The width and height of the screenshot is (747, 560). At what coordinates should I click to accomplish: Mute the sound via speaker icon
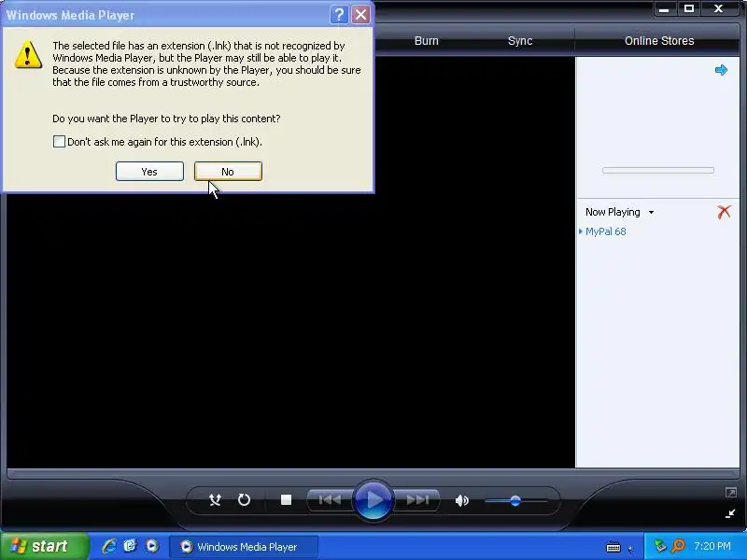point(461,500)
